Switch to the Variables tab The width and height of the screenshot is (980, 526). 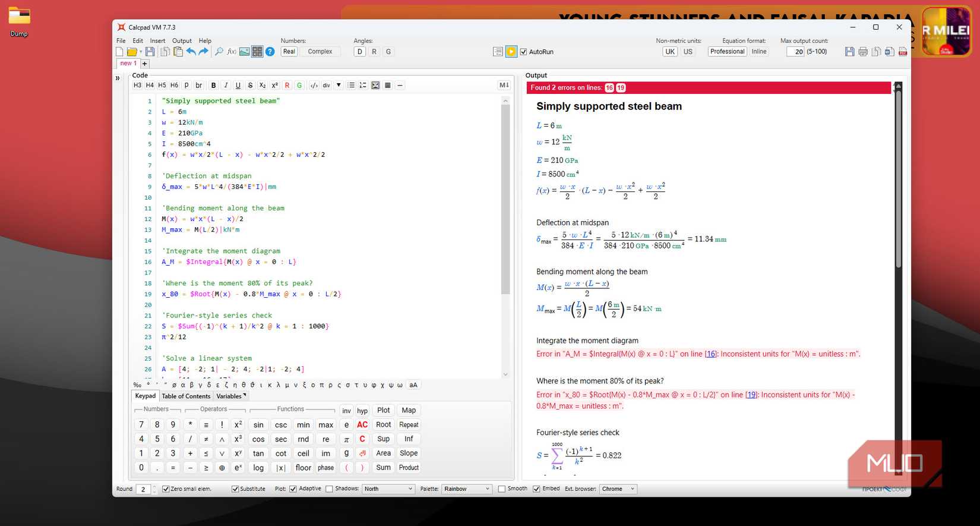point(230,396)
